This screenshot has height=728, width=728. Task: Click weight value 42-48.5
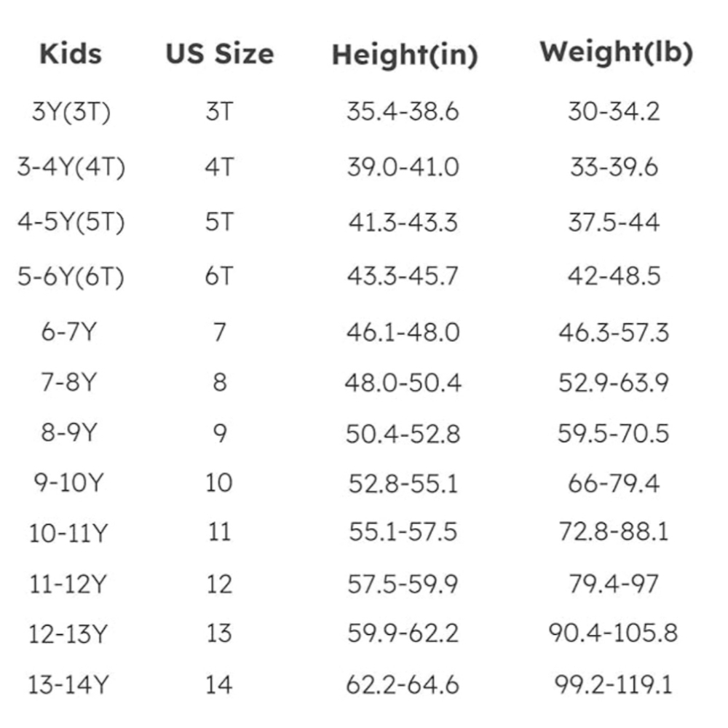(x=614, y=276)
